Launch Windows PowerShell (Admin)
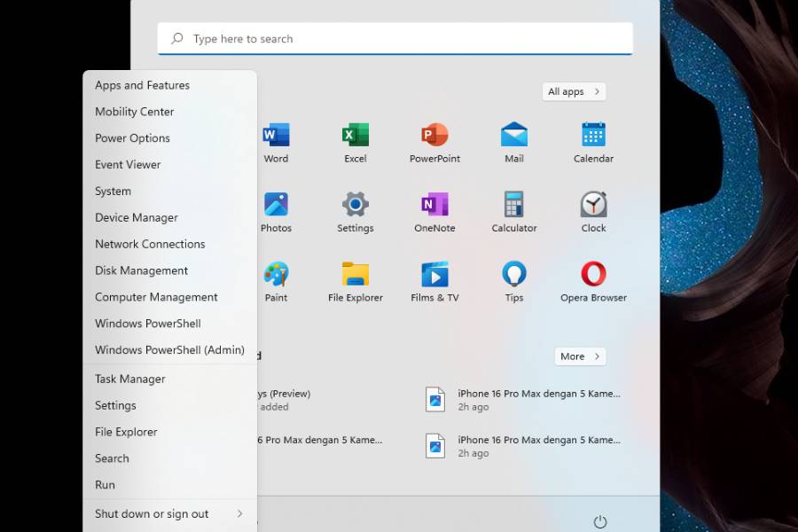This screenshot has width=798, height=532. pyautogui.click(x=170, y=349)
